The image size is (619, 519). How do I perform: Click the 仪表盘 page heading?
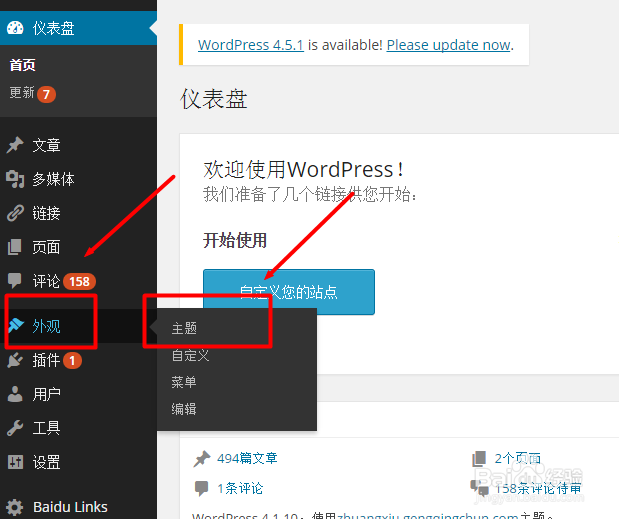pyautogui.click(x=214, y=99)
